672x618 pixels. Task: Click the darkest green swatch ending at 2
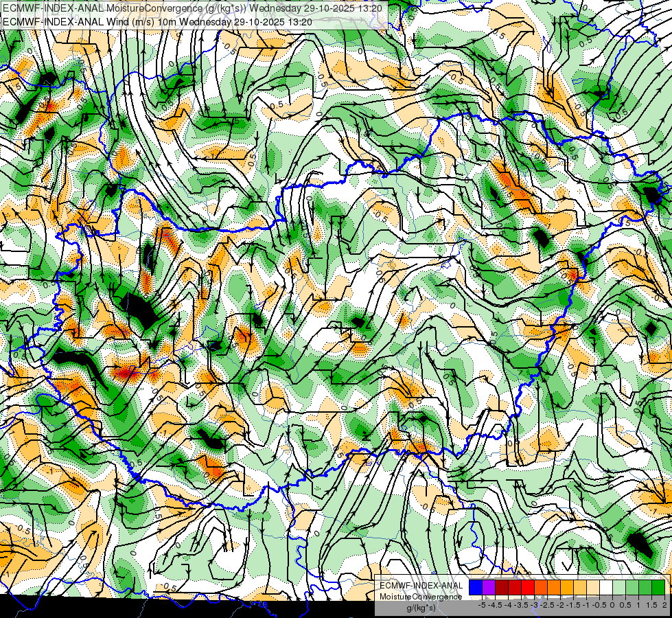coord(658,587)
